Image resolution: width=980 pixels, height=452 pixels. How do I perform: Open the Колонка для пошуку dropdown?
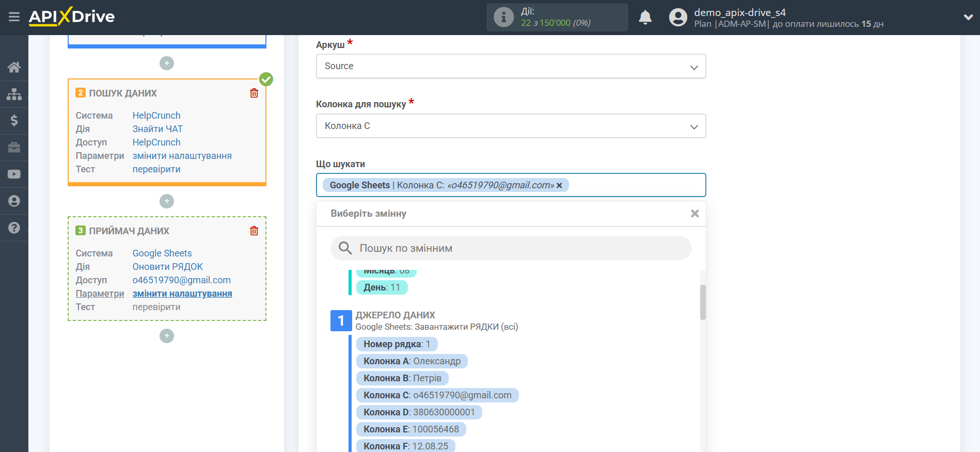point(511,126)
